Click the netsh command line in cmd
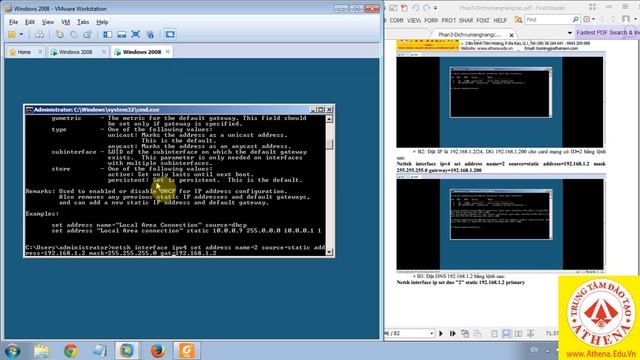640x360 pixels. 176,250
